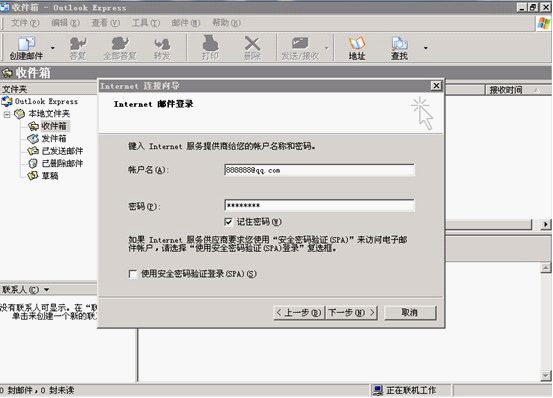
Task: Click the Reply (答复) toolbar icon
Action: 78,48
